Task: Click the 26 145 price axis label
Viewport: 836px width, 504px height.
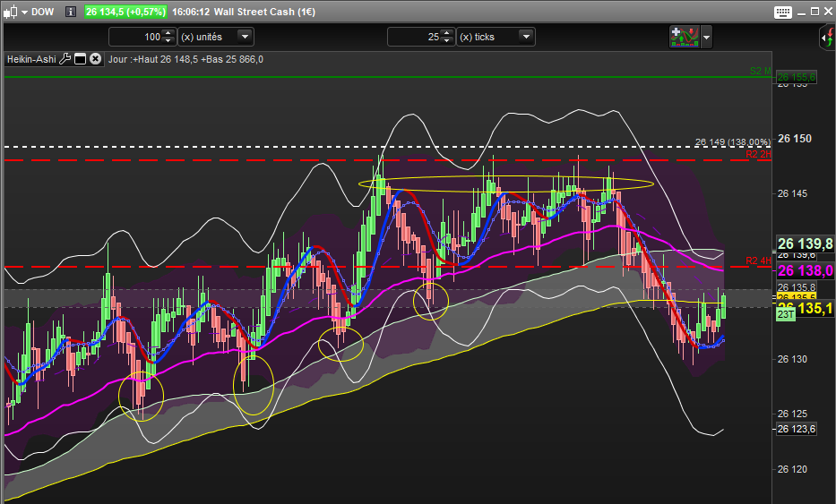Action: tap(792, 193)
